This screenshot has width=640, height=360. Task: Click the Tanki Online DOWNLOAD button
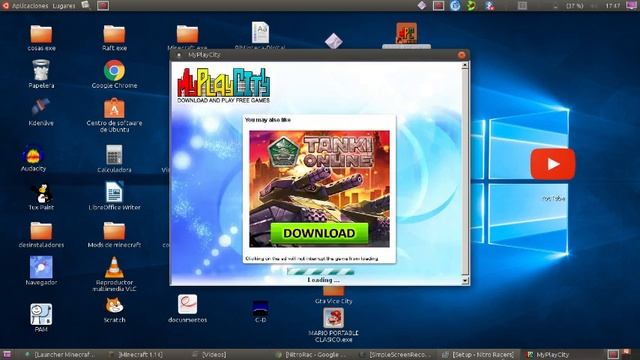click(x=319, y=233)
